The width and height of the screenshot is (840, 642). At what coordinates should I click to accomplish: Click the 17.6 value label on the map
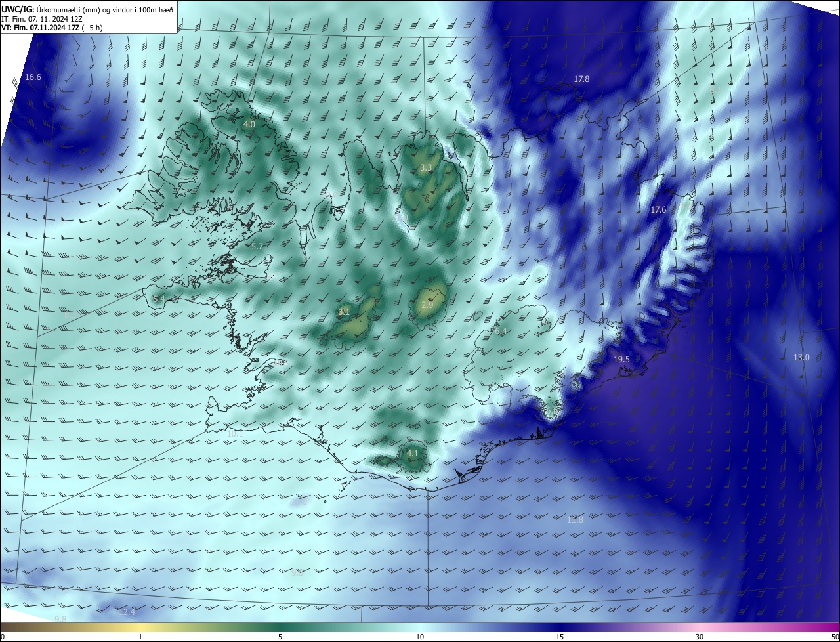pyautogui.click(x=658, y=209)
